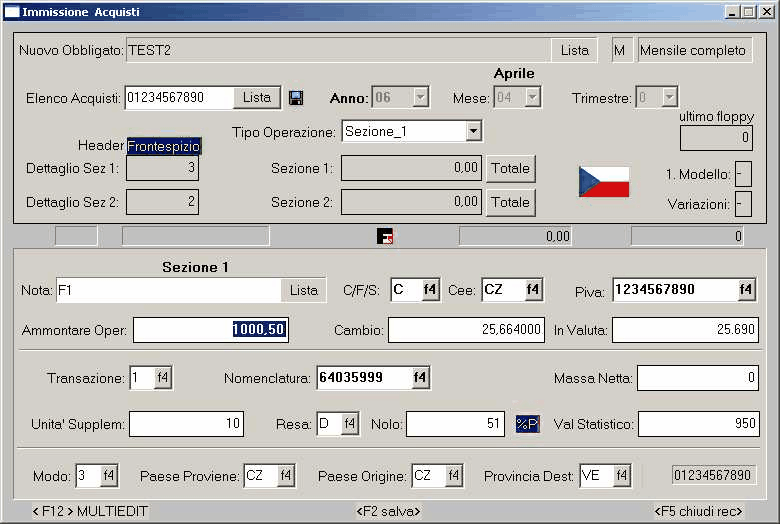Click the Piva number field

pos(675,290)
